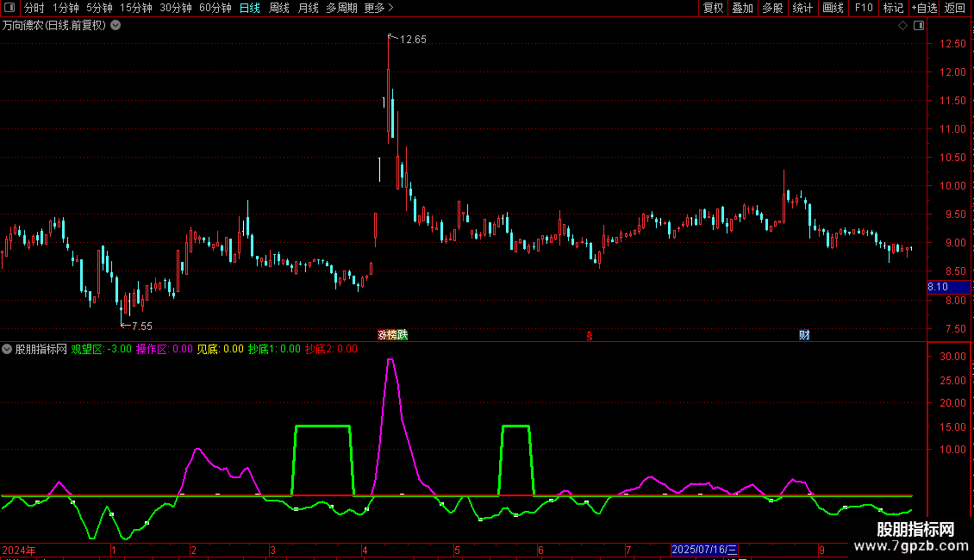The width and height of the screenshot is (974, 560).
Task: Open the 画线 drawing tools
Action: [833, 8]
